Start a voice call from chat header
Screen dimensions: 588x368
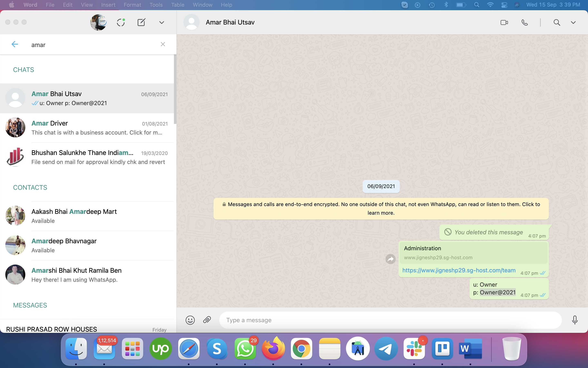click(x=525, y=22)
